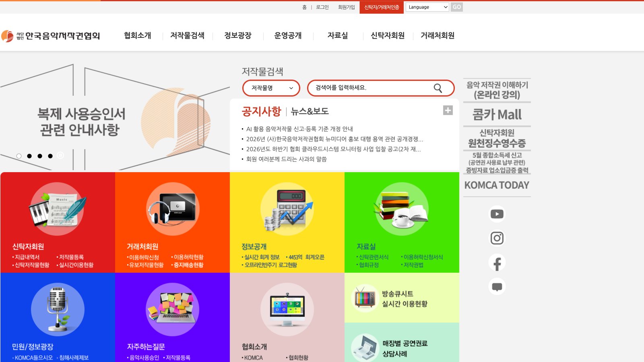Click the 이용허락신청 link
The height and width of the screenshot is (362, 644).
point(144,257)
